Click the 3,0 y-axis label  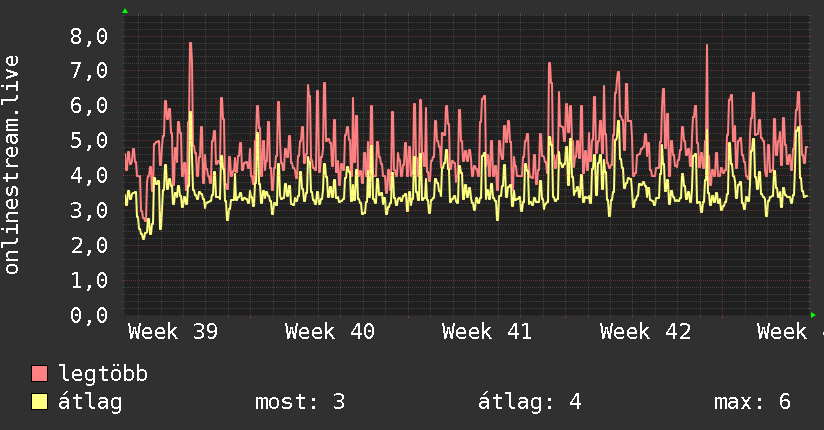pos(89,210)
